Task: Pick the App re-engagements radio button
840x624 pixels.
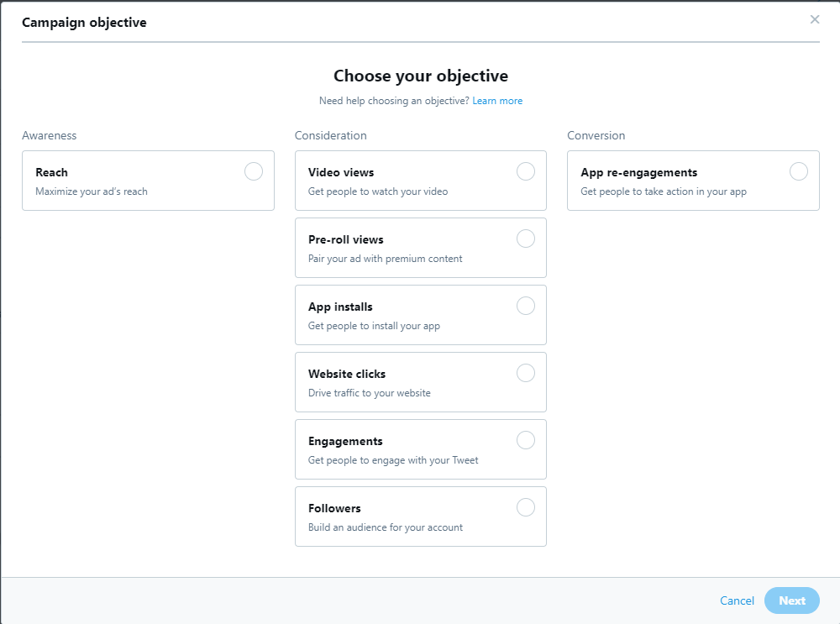Action: point(798,171)
